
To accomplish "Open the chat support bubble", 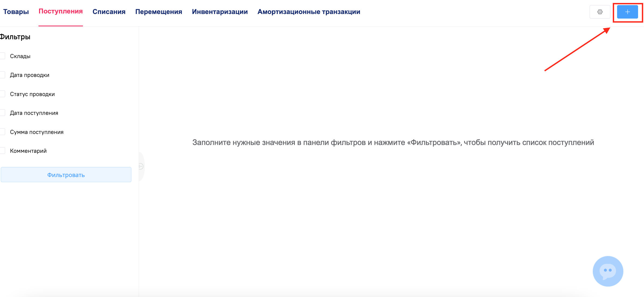I will [608, 271].
